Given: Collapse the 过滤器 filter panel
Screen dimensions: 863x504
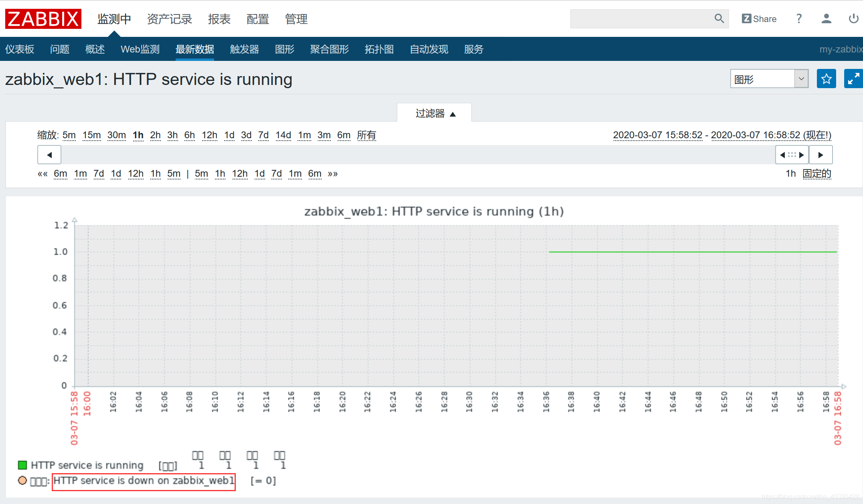Looking at the screenshot, I should tap(434, 113).
